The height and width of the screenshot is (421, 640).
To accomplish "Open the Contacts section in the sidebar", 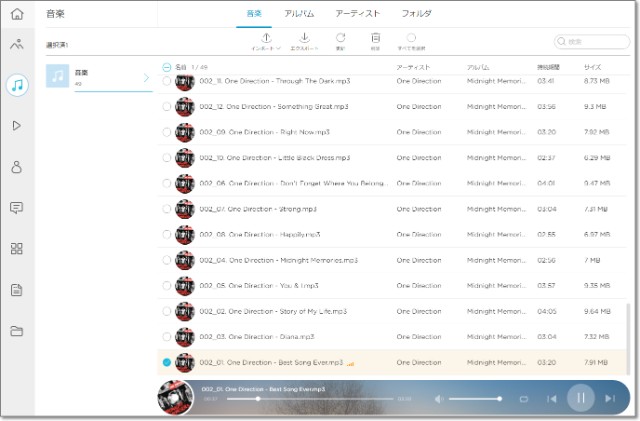I will (x=16, y=167).
